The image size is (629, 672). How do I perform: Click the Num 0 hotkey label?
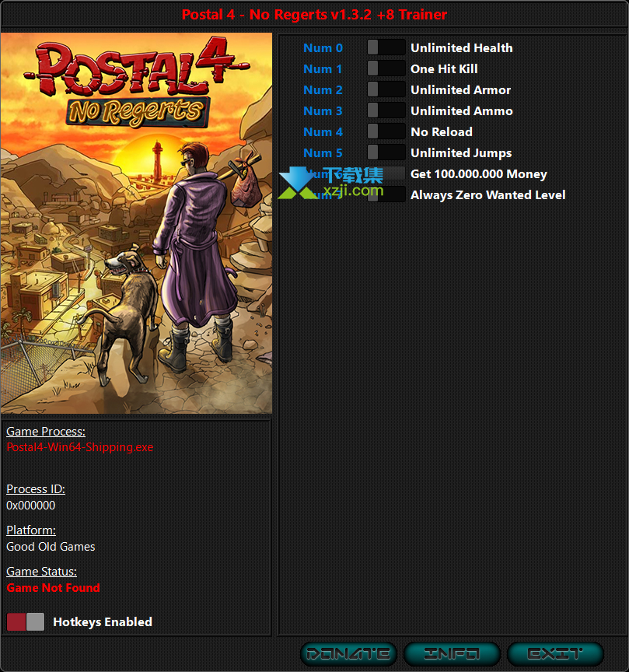(323, 48)
